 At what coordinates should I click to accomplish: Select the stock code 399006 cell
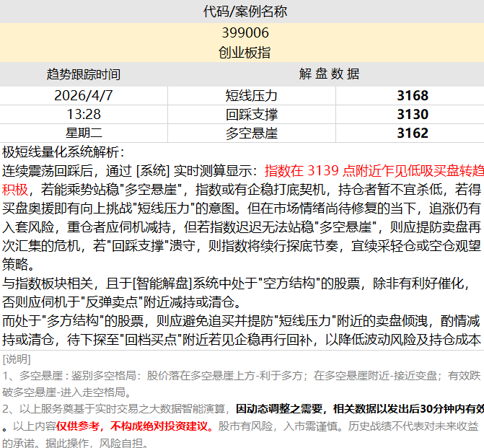click(x=242, y=33)
